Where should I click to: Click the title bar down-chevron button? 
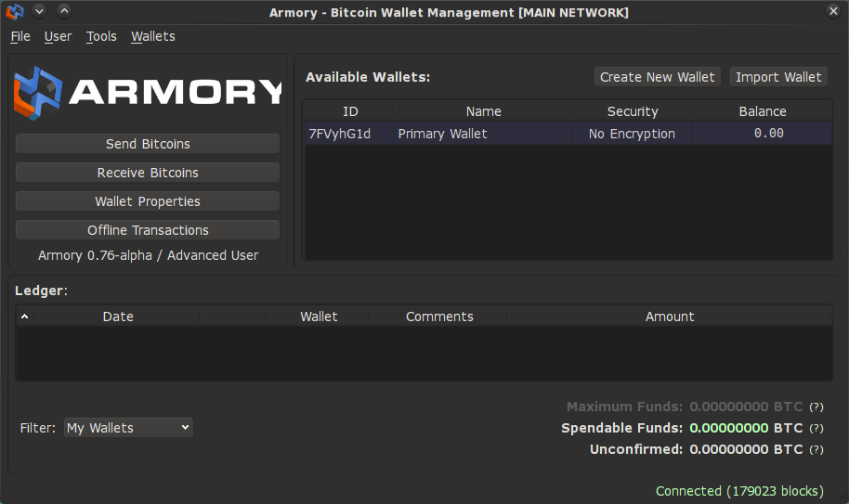(x=39, y=12)
